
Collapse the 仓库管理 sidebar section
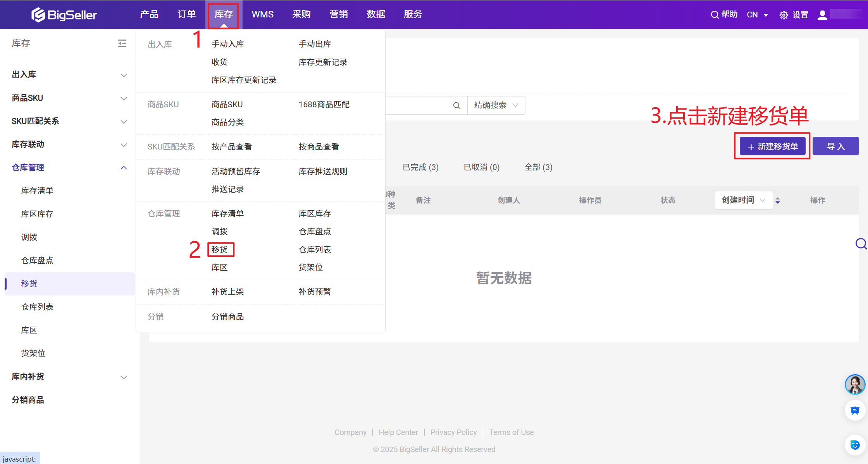(x=124, y=168)
